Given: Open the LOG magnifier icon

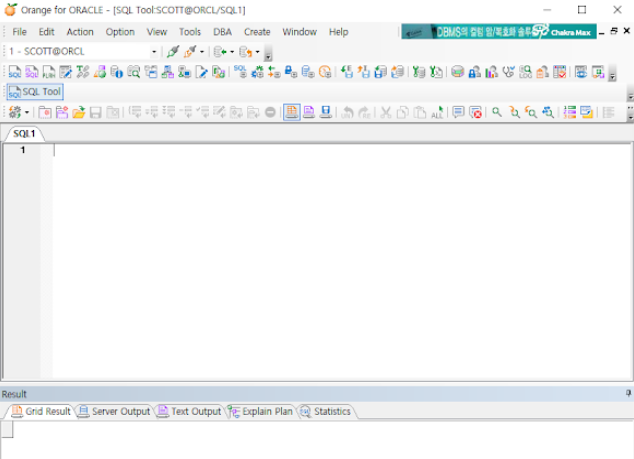Looking at the screenshot, I should (x=525, y=72).
